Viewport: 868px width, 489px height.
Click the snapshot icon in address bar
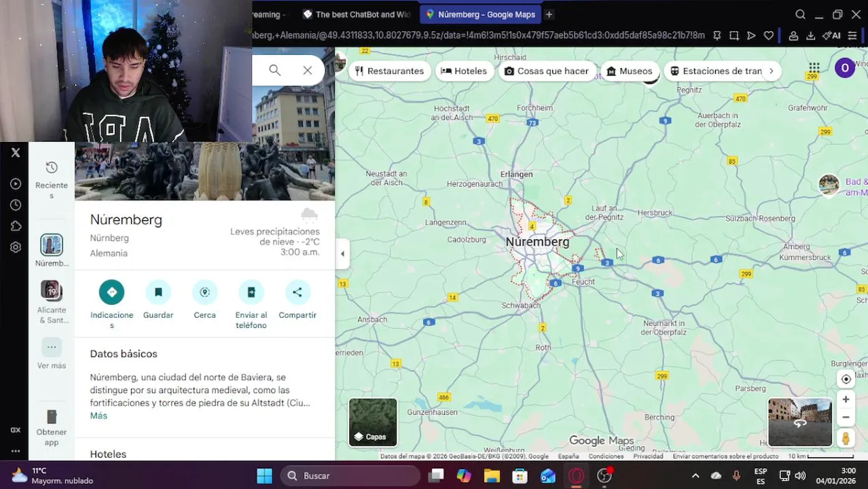click(734, 35)
